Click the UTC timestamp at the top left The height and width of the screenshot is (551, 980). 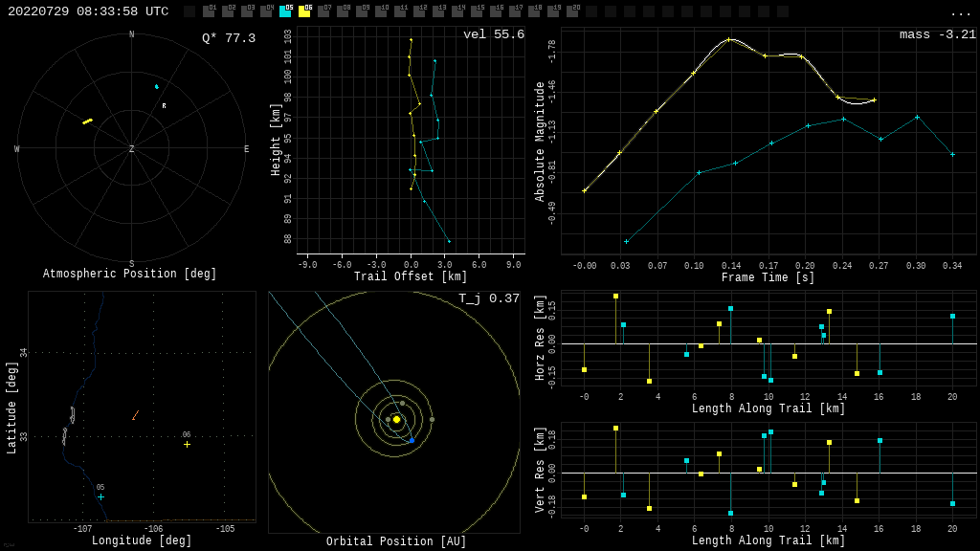click(x=88, y=11)
